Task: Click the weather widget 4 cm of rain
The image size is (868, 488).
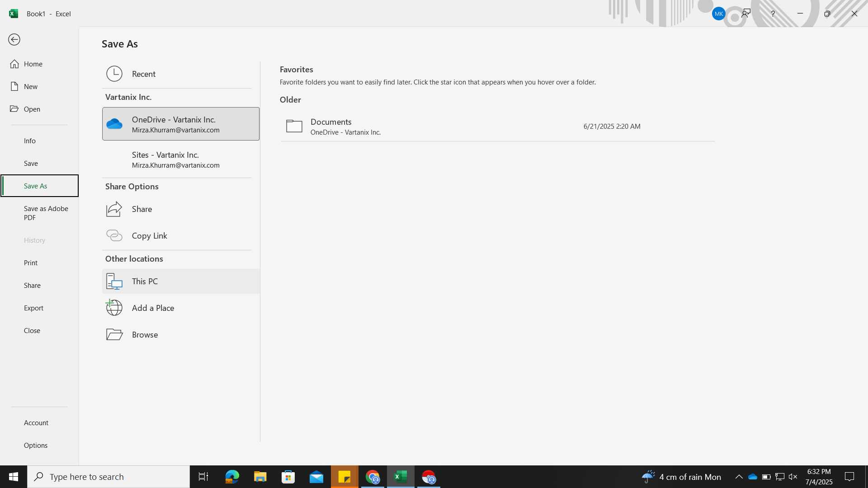Action: tap(681, 477)
